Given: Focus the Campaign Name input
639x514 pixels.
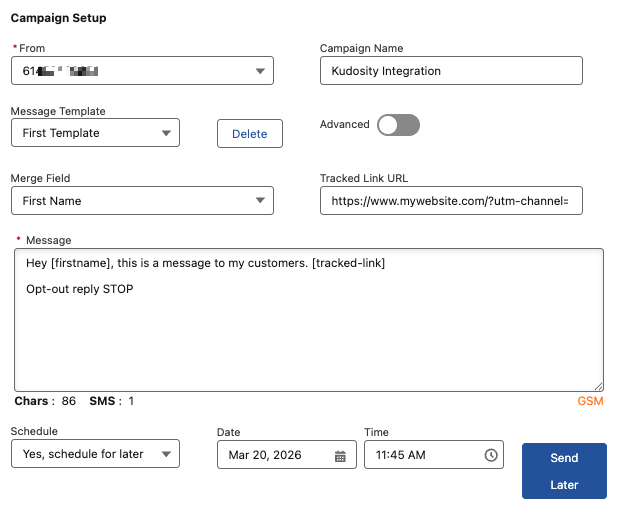Looking at the screenshot, I should (450, 71).
